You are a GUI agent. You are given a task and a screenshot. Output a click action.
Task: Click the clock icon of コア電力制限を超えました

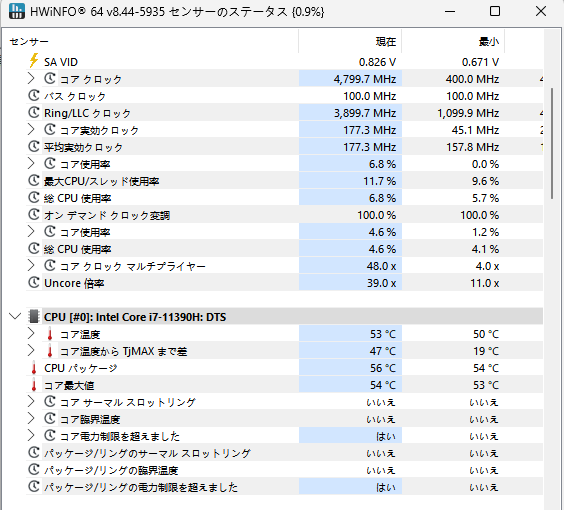pyautogui.click(x=50, y=436)
